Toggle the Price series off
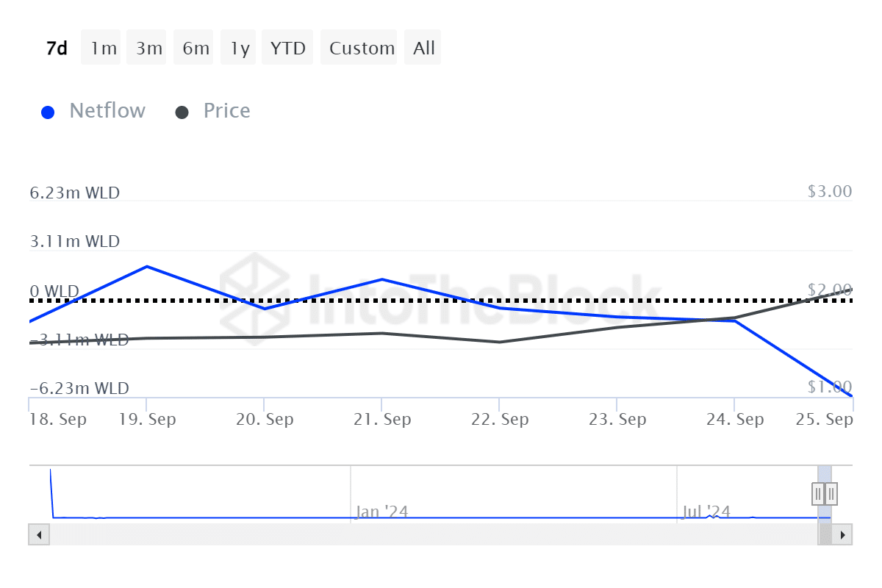Image resolution: width=882 pixels, height=588 pixels. coord(226,111)
